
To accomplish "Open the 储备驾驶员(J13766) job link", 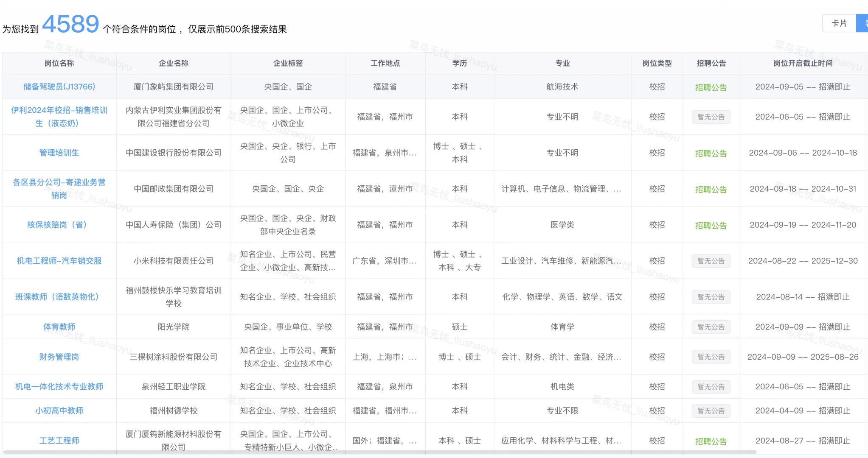I will click(59, 87).
